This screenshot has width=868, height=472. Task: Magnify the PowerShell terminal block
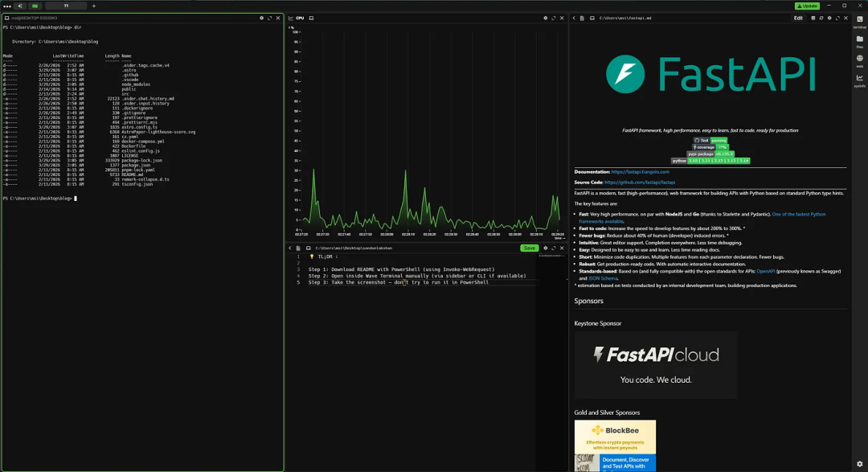[x=269, y=18]
